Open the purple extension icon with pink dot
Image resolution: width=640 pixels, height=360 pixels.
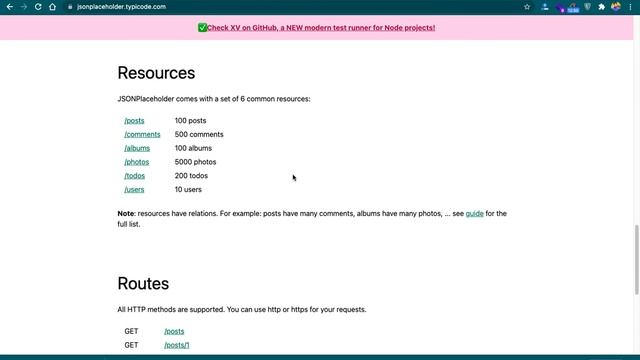pos(560,7)
